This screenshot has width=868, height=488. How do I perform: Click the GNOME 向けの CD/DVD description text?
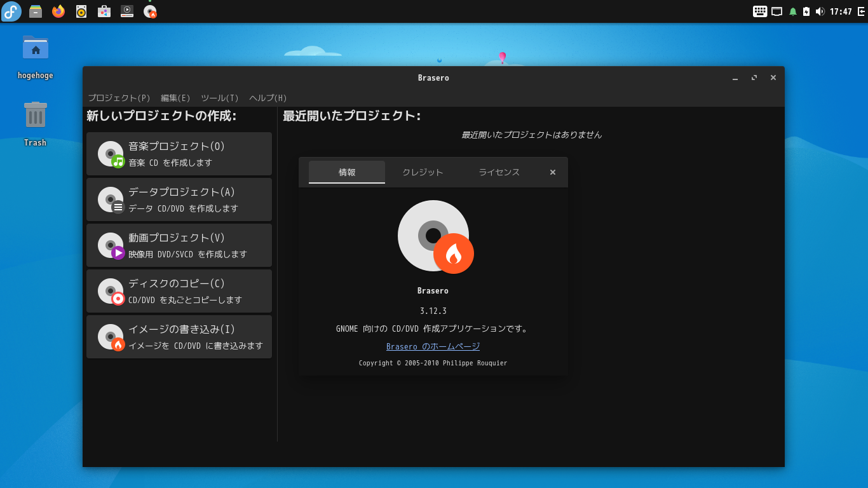coord(433,329)
